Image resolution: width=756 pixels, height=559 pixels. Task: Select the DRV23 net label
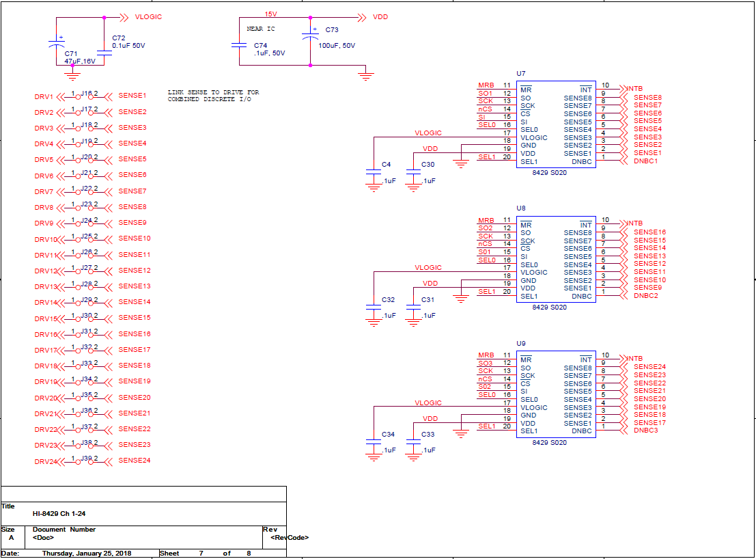point(46,445)
